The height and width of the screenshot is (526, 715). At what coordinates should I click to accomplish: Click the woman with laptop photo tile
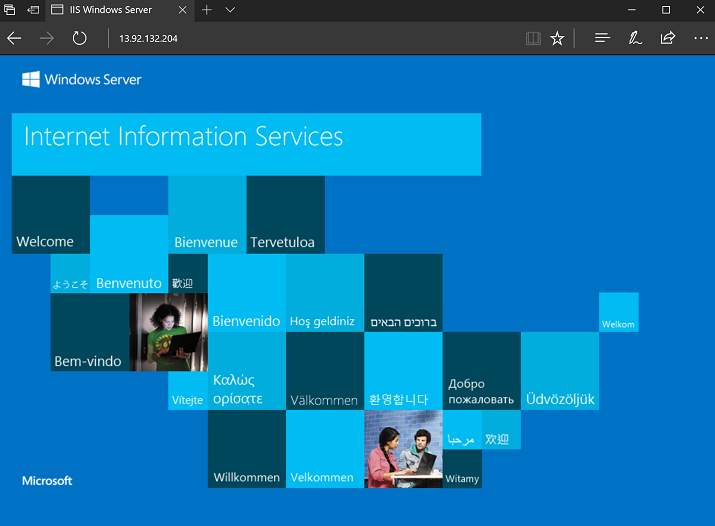[x=168, y=332]
